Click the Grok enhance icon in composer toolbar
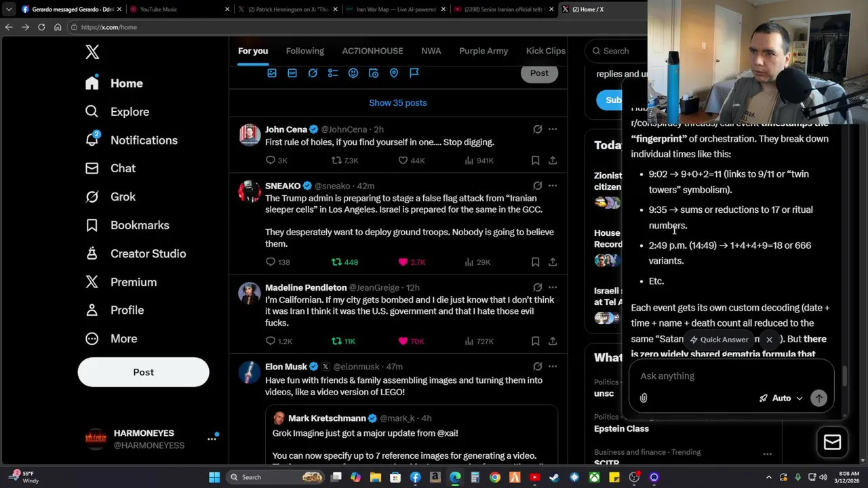868x488 pixels. tap(313, 73)
